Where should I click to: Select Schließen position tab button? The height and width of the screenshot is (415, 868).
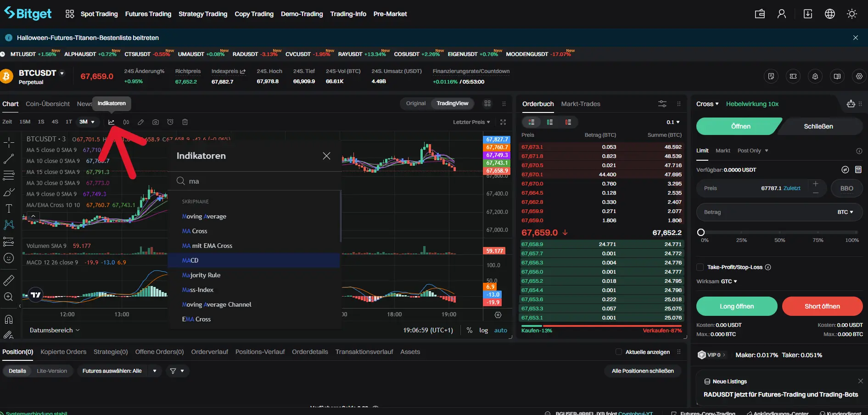[818, 126]
